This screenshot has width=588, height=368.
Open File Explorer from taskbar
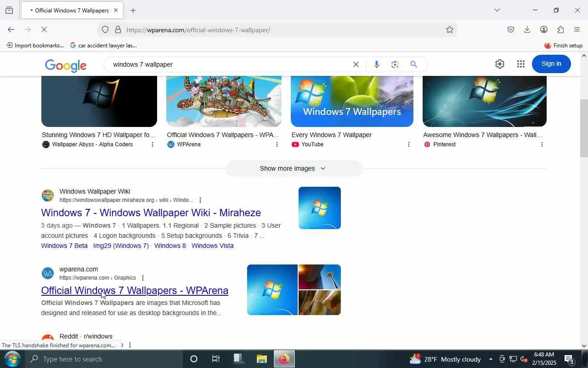coord(261,359)
